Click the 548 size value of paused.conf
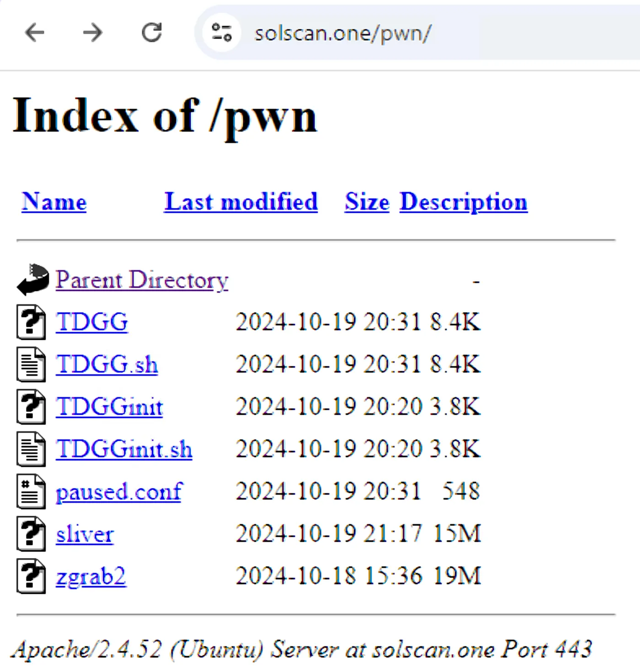640x672 pixels. pyautogui.click(x=461, y=491)
